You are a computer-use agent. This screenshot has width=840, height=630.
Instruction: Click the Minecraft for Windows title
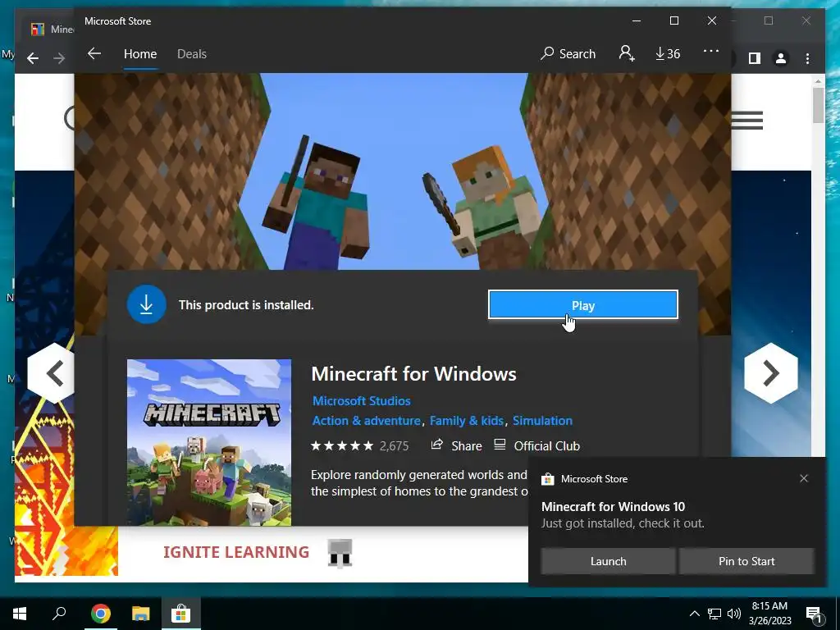tap(413, 373)
